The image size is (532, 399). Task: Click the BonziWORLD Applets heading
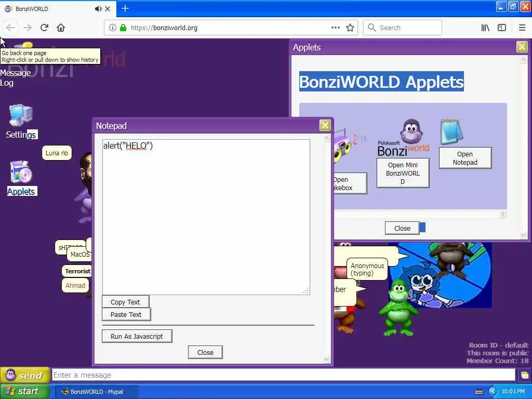pos(381,82)
